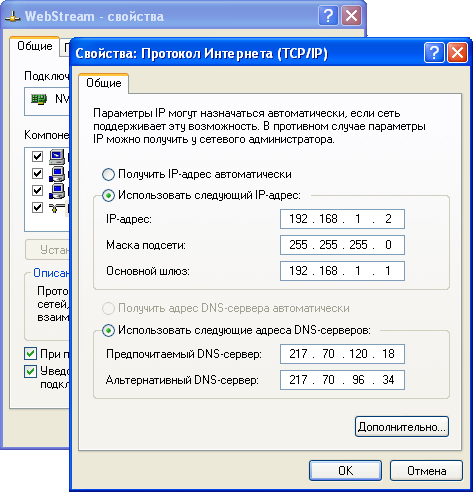Select the first network component computer icon
This screenshot has width=473, height=492.
(57, 157)
